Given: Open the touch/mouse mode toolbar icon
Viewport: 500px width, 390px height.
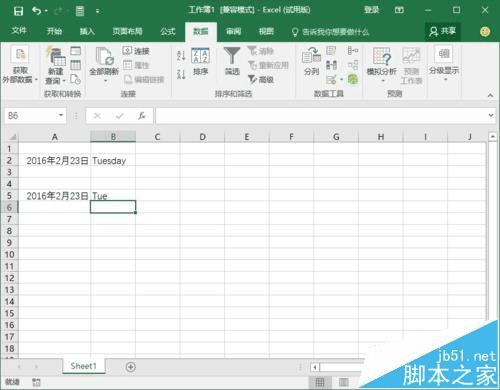Looking at the screenshot, I should coord(80,11).
